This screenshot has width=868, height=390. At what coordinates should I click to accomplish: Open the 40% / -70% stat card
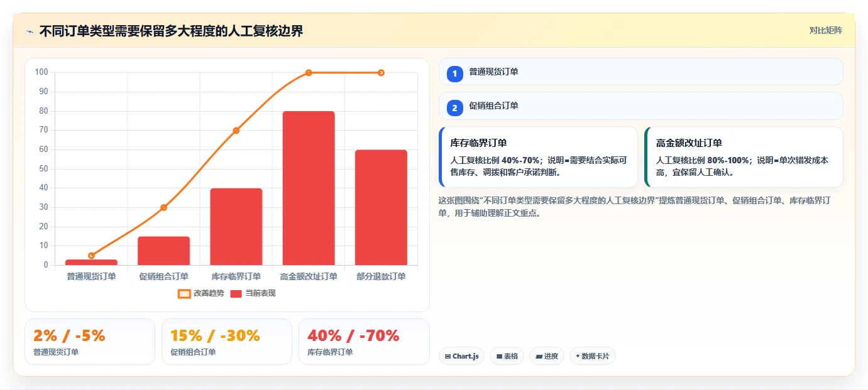pos(364,342)
